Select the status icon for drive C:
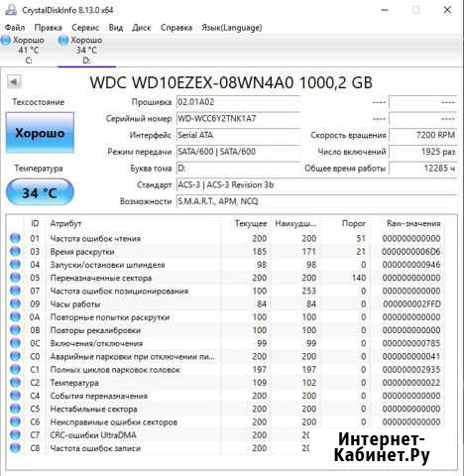Viewport: 464px width, 476px height. click(x=6, y=41)
